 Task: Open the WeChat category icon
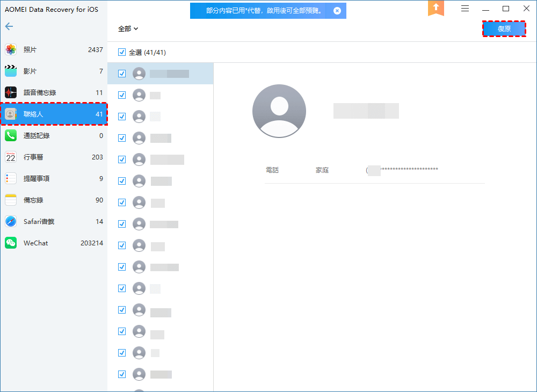[11, 243]
